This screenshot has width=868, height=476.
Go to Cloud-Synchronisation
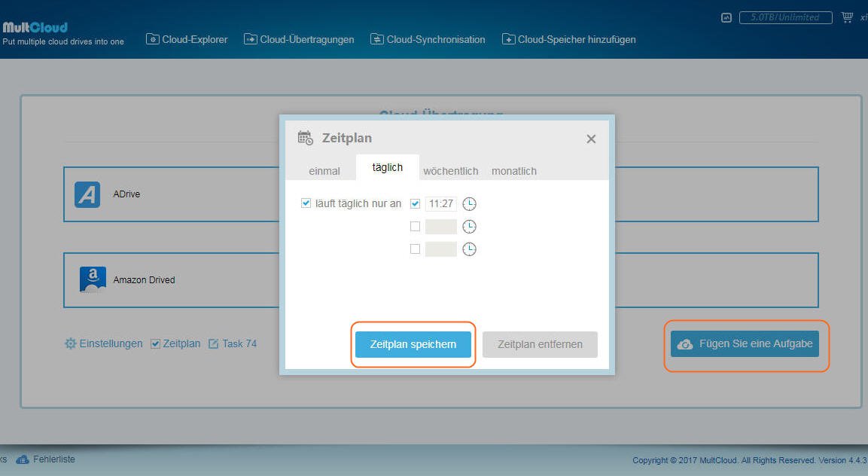point(428,39)
